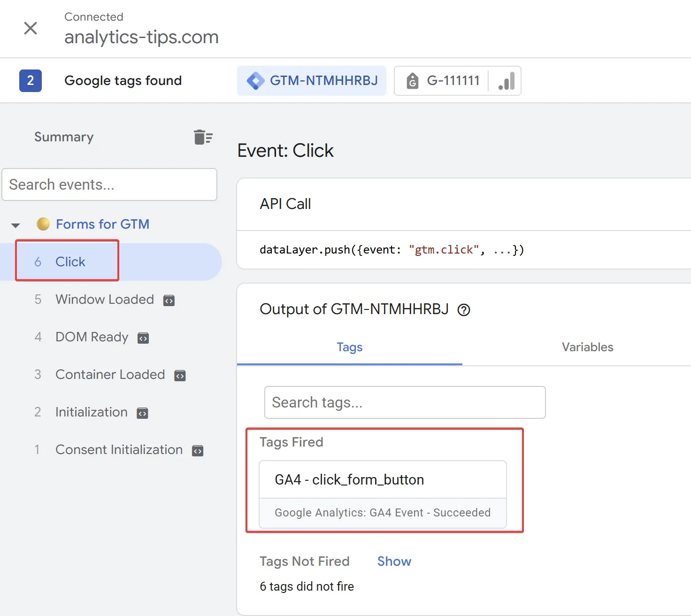Open the Summary view

click(64, 137)
